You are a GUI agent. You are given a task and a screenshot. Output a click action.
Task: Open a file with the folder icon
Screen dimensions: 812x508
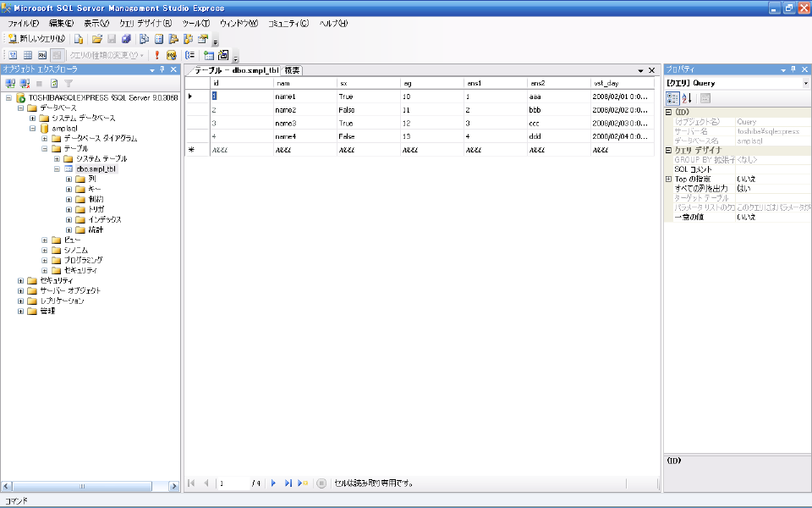[96, 39]
